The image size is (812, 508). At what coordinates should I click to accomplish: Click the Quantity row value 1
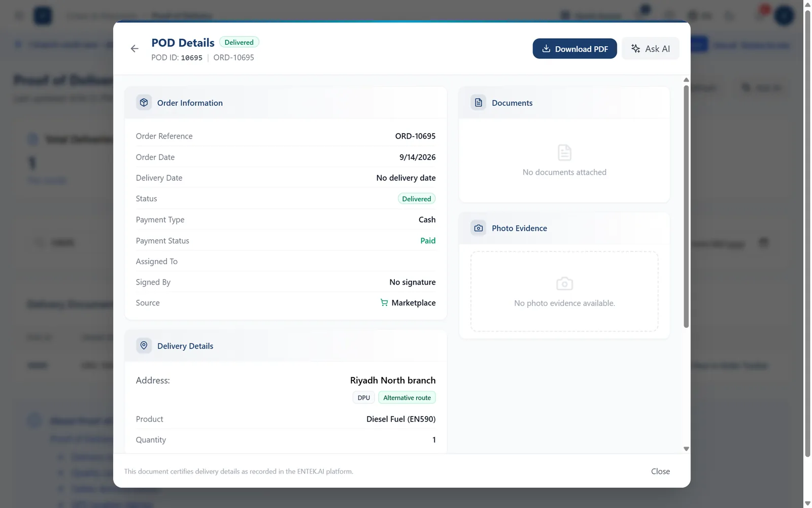coord(434,440)
